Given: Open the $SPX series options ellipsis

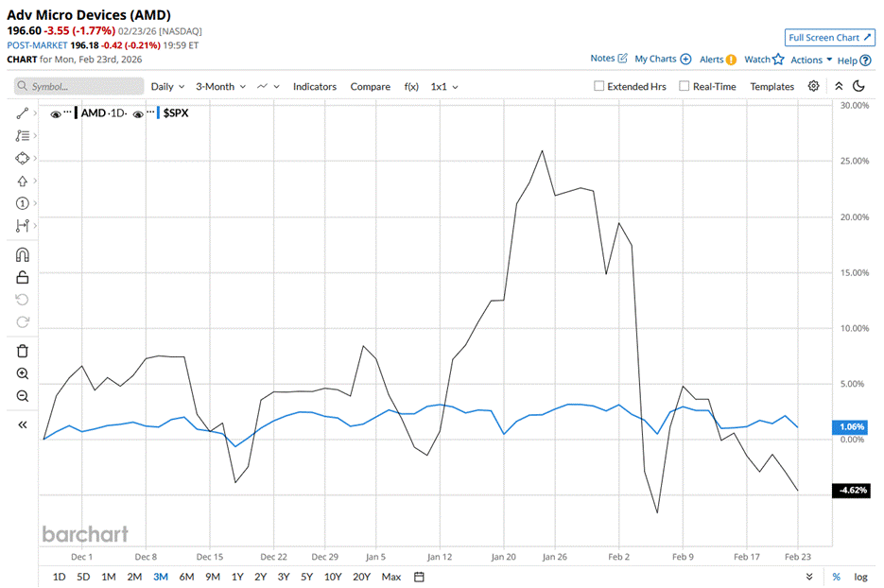Looking at the screenshot, I should pos(150,111).
